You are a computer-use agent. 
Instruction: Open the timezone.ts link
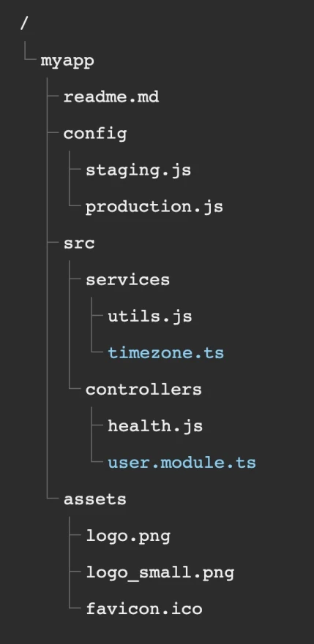click(165, 353)
